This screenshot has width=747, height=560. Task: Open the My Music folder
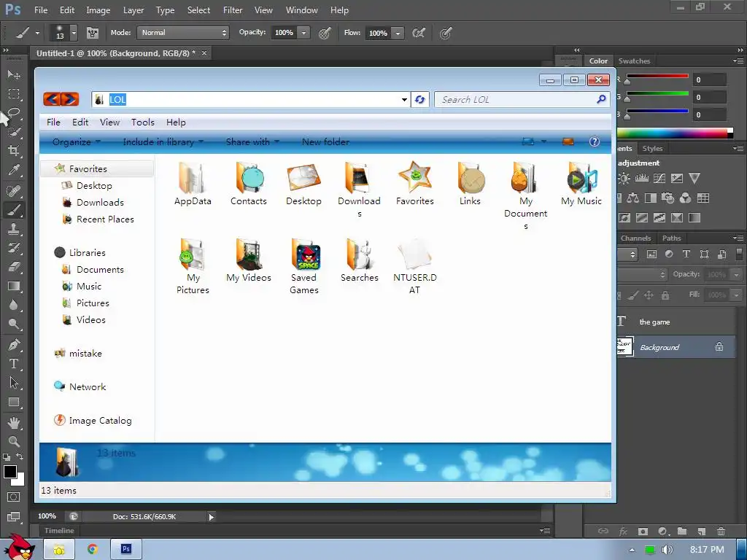tap(581, 184)
